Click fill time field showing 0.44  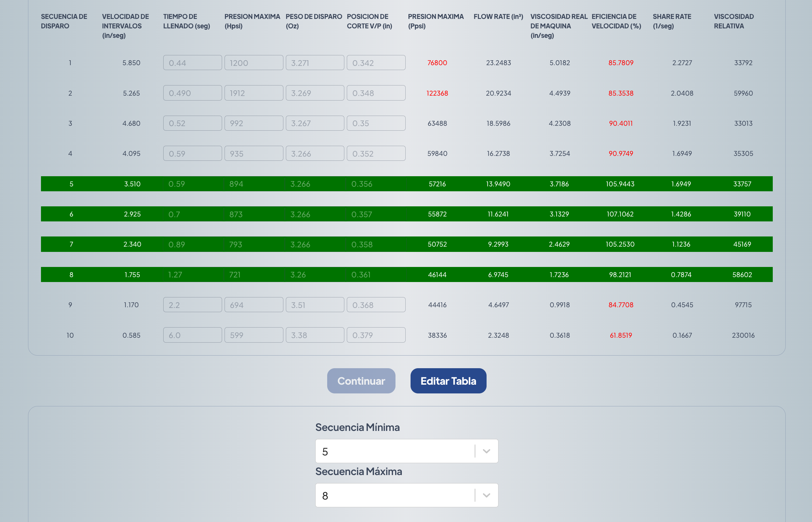click(x=192, y=63)
